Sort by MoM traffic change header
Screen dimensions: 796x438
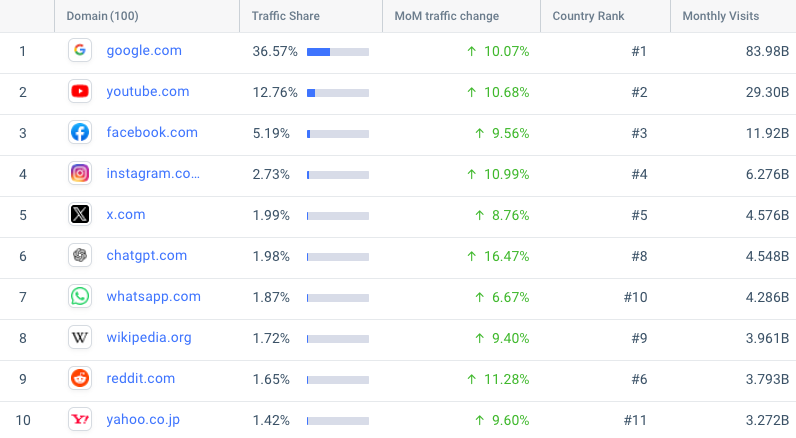[447, 16]
